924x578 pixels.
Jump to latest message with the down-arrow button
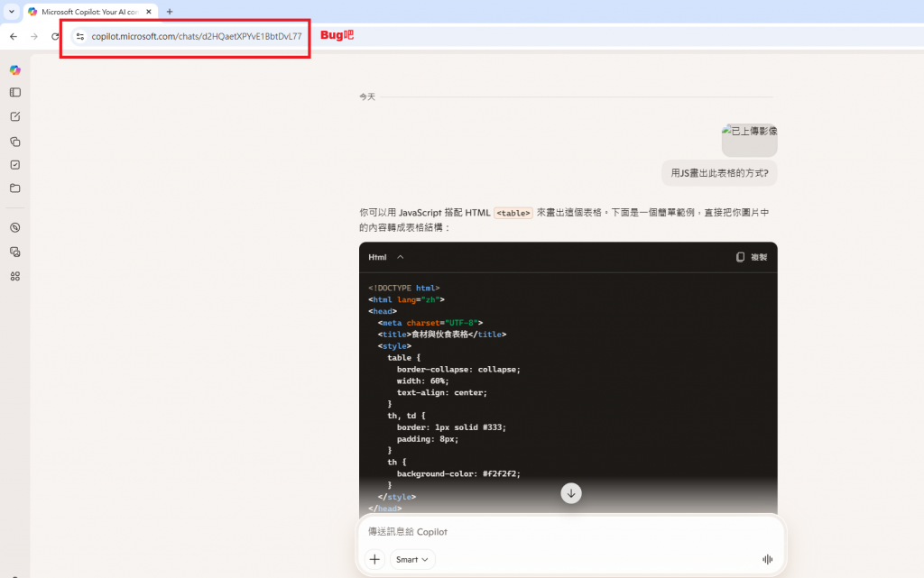pyautogui.click(x=571, y=493)
